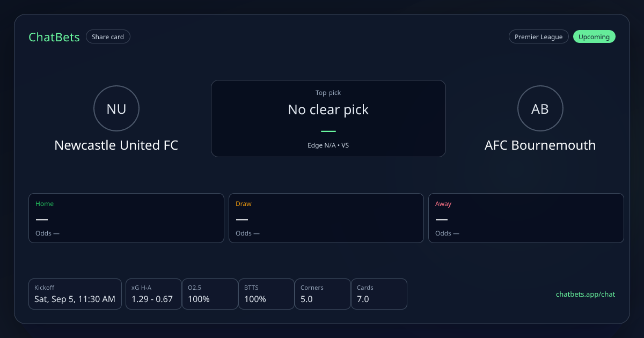The width and height of the screenshot is (644, 338).
Task: Click the AB team badge circle
Action: point(540,109)
